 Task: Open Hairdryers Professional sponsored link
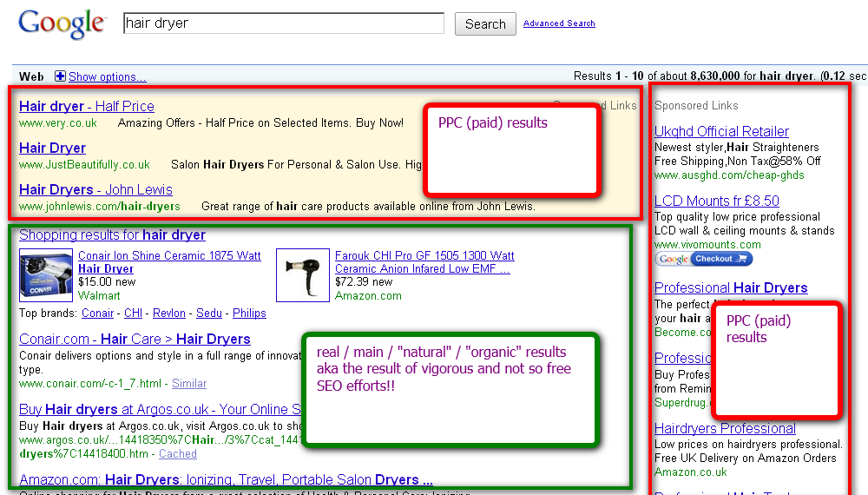[x=725, y=428]
